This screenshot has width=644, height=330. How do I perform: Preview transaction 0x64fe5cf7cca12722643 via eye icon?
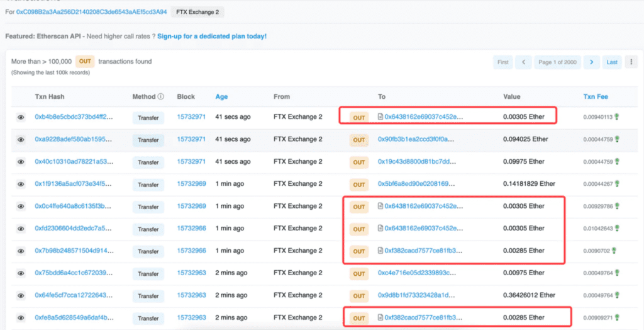coord(21,295)
